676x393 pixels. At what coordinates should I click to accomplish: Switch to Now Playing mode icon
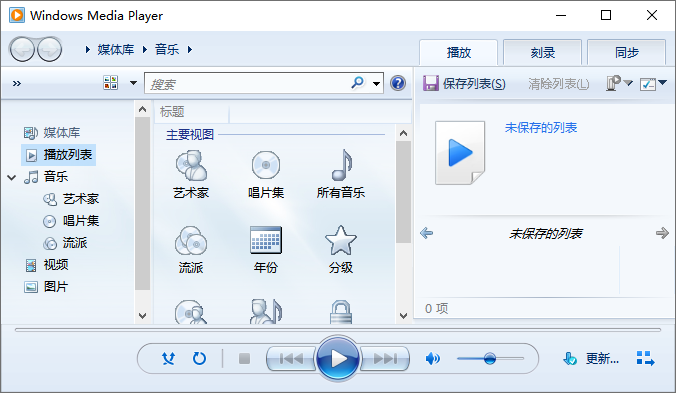coord(645,358)
